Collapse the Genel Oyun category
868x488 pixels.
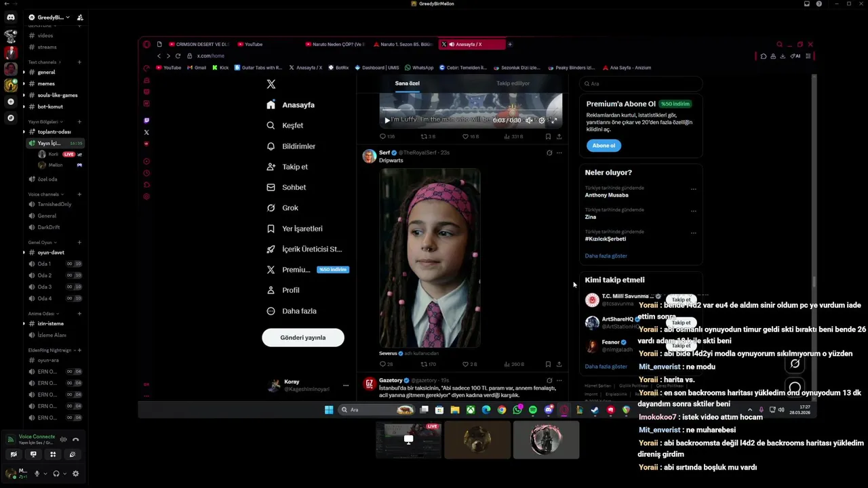pos(42,242)
